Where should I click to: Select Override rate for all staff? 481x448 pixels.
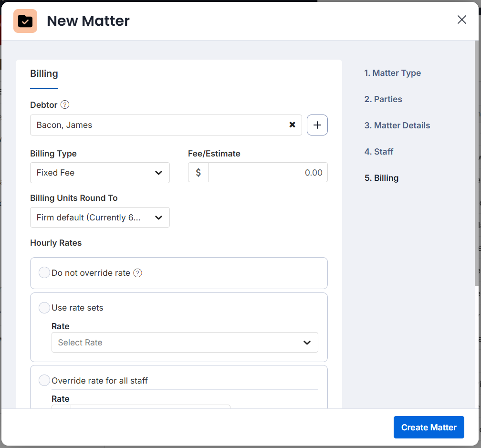click(x=44, y=380)
